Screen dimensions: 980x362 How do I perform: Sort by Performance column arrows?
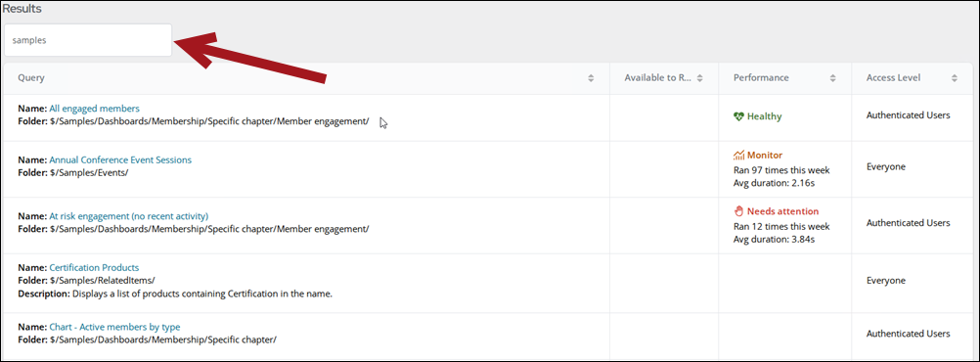point(832,78)
